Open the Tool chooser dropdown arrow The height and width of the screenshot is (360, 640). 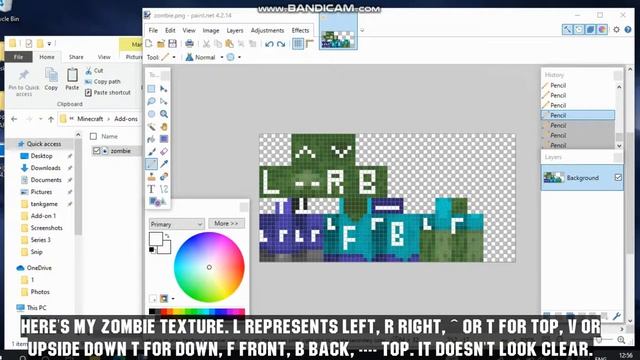pyautogui.click(x=174, y=57)
